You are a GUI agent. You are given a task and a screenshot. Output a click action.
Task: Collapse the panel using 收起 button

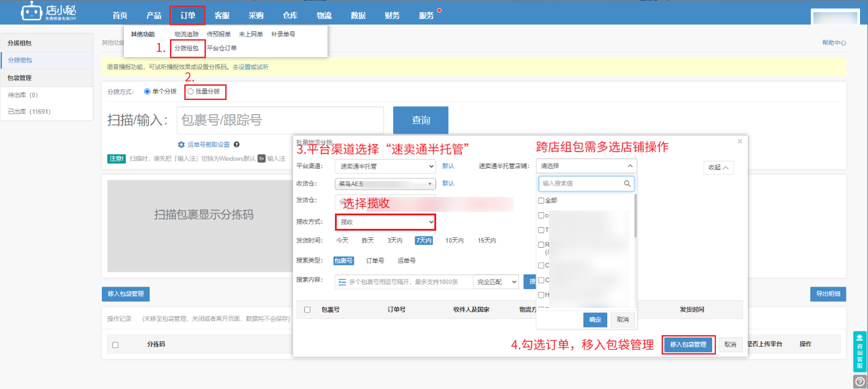pos(718,168)
